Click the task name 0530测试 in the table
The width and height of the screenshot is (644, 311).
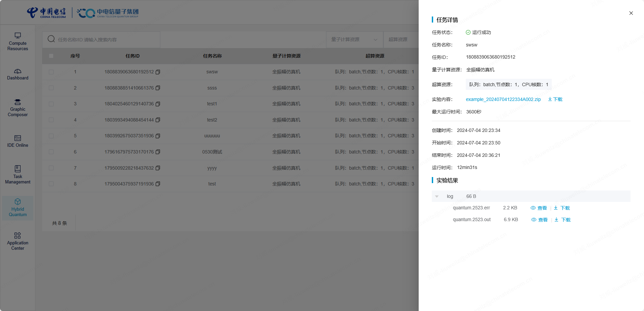point(212,152)
